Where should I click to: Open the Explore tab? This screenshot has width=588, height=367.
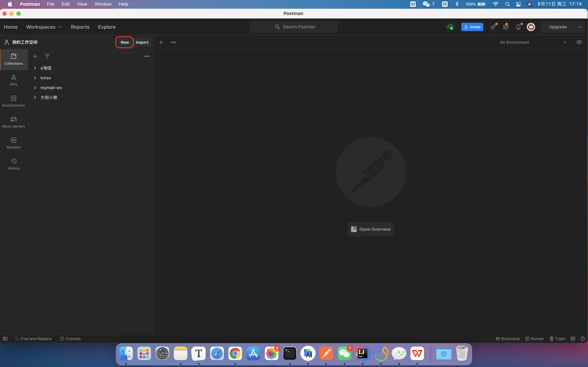pyautogui.click(x=107, y=27)
